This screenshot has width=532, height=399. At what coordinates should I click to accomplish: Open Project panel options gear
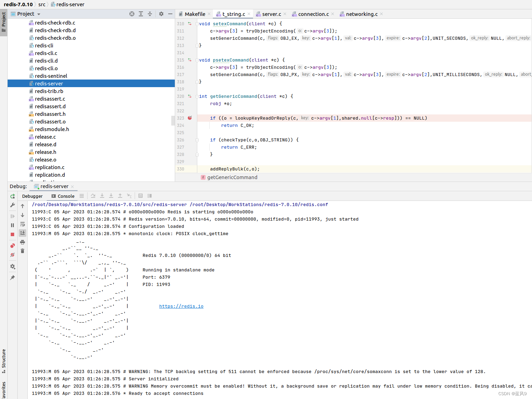tap(161, 14)
